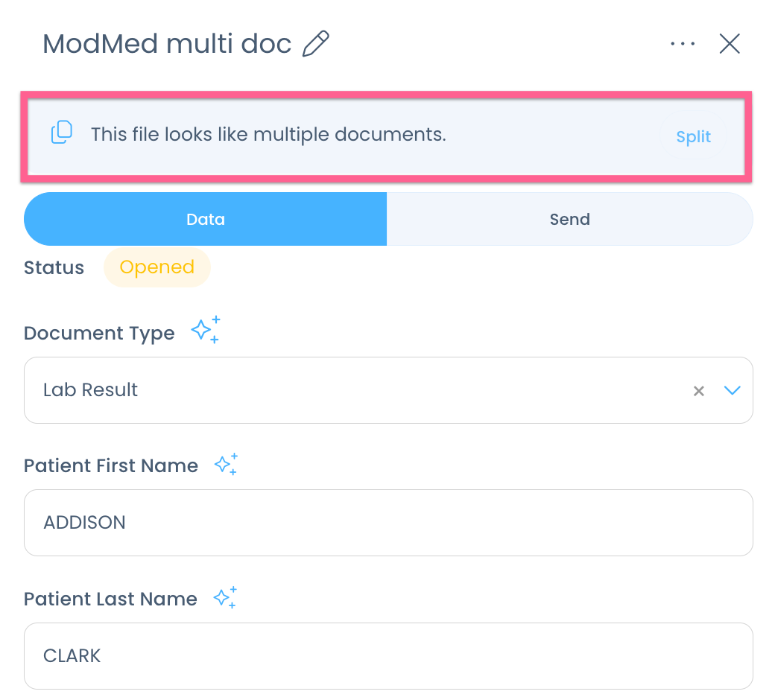775x700 pixels.
Task: Close the ModMed multi doc panel
Action: (x=730, y=44)
